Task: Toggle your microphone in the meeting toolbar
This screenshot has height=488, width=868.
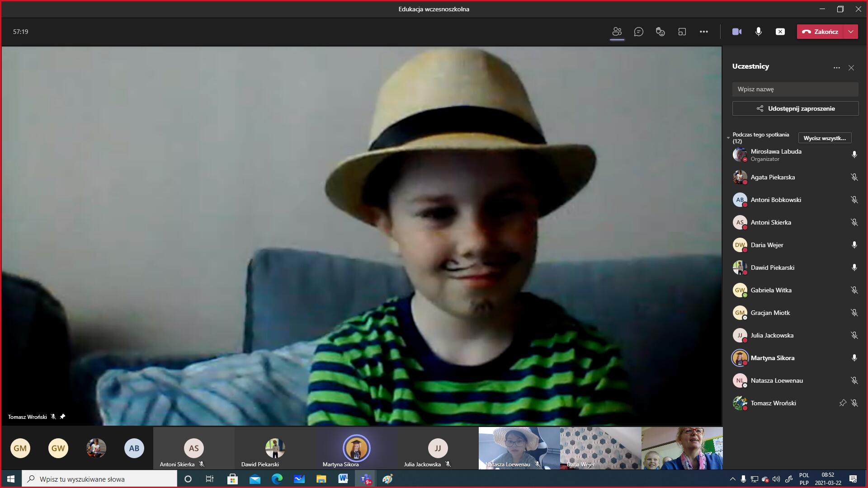Action: pos(758,32)
